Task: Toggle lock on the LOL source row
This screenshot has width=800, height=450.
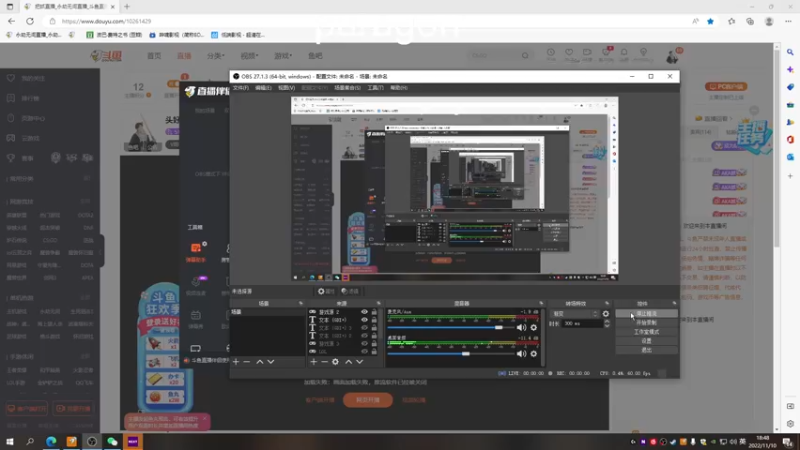Action: pyautogui.click(x=374, y=351)
